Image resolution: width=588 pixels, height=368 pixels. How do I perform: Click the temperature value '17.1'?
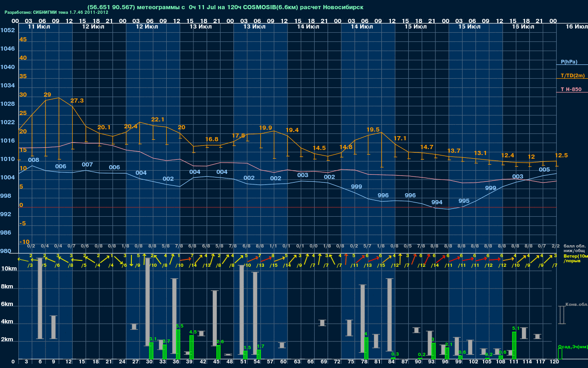(400, 138)
